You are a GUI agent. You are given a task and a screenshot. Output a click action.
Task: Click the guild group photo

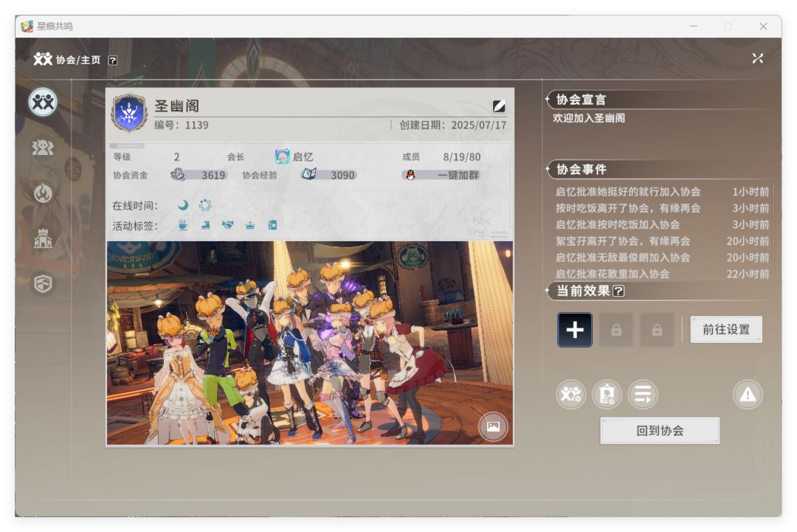tap(309, 343)
